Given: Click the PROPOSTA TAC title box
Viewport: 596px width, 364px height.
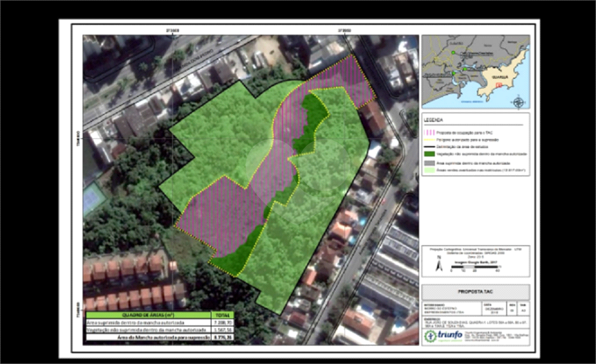Looking at the screenshot, I should pos(475,292).
